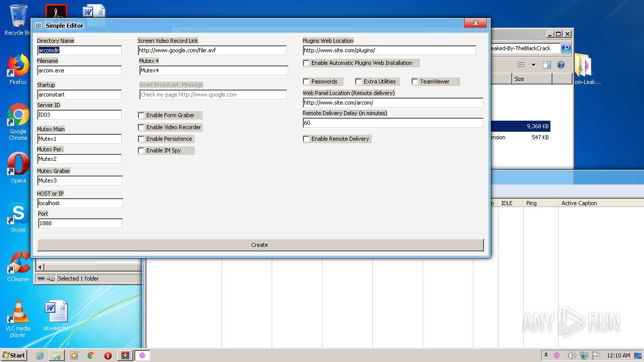This screenshot has height=362, width=644.
Task: Click the Ping column header
Action: coord(541,203)
